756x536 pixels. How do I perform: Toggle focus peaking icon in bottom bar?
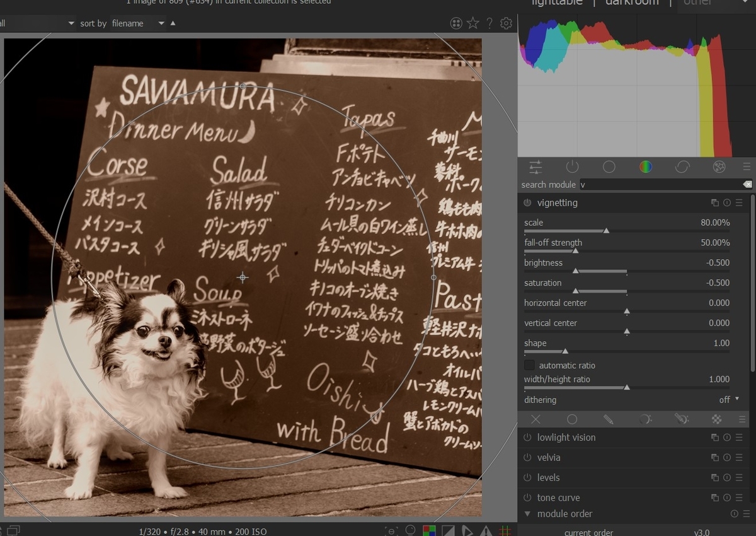(392, 531)
